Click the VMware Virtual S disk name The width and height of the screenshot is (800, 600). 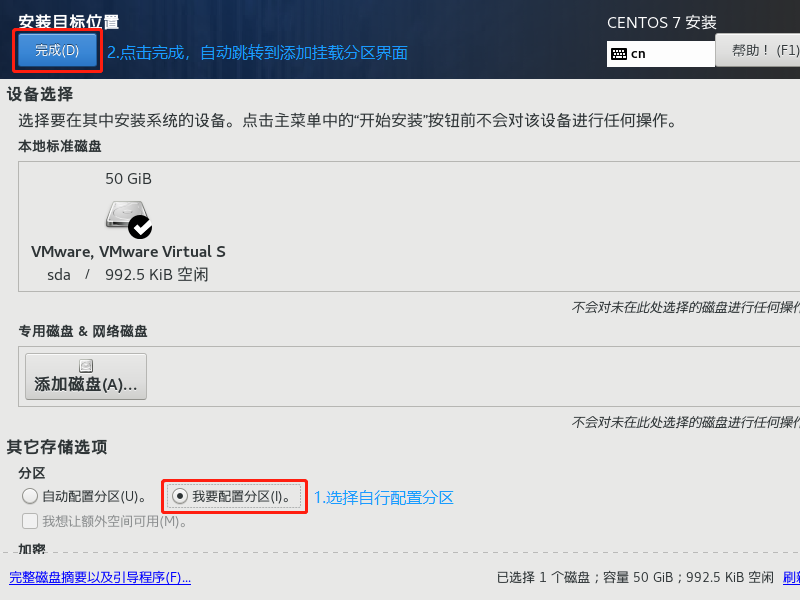(x=128, y=252)
